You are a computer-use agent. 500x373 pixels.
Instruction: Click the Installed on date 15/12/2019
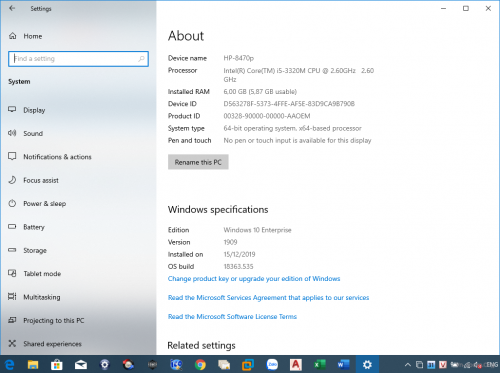(x=239, y=254)
